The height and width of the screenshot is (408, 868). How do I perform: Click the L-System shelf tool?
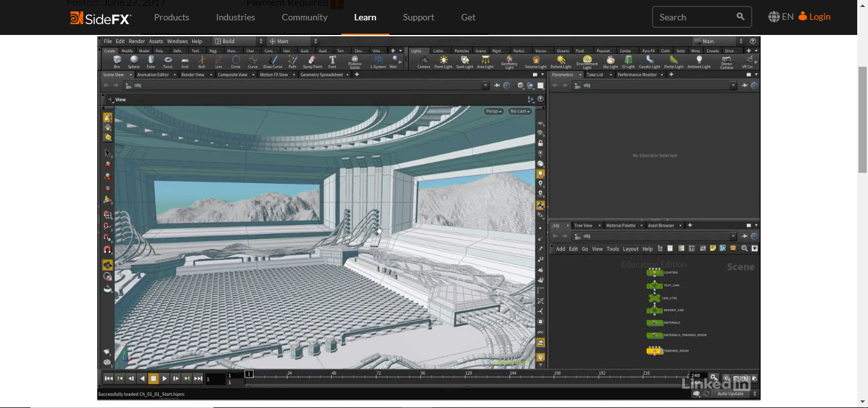[378, 62]
